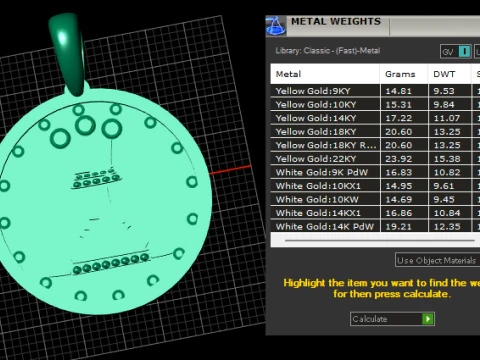This screenshot has height=360, width=480.
Task: Click the Calculate button
Action: coord(392,319)
